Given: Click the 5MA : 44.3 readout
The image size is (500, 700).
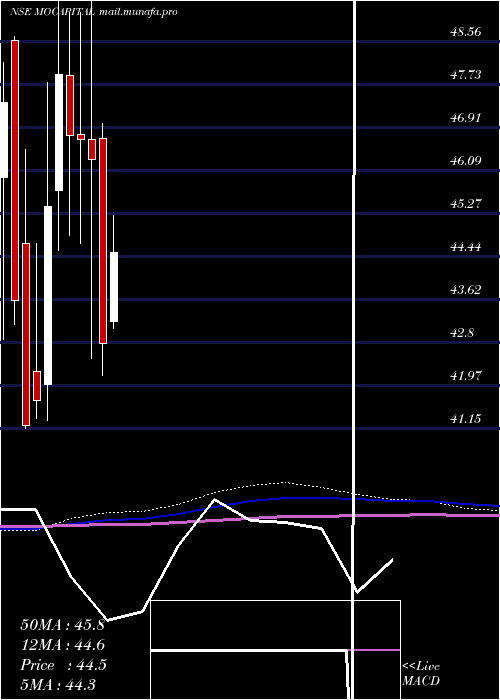Looking at the screenshot, I should point(58,685).
